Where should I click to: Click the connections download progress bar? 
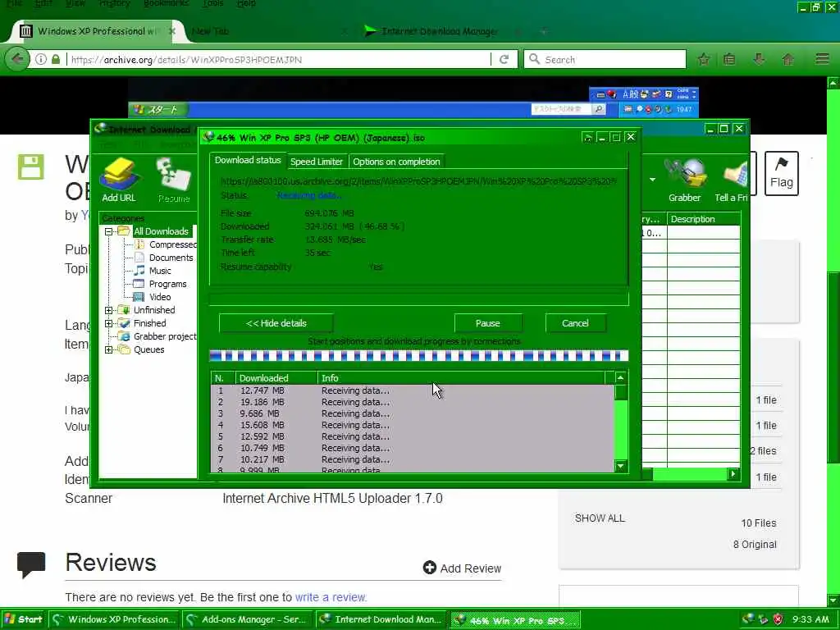[418, 356]
